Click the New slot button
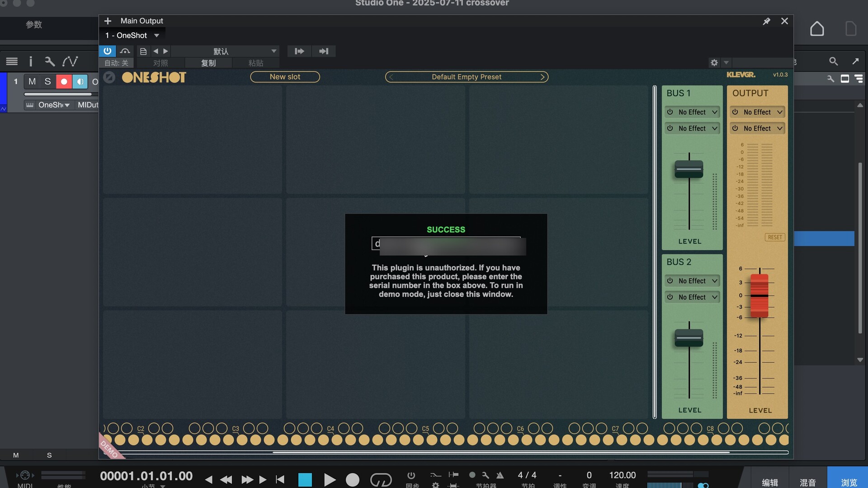Screen dimensions: 868x488 coord(285,77)
